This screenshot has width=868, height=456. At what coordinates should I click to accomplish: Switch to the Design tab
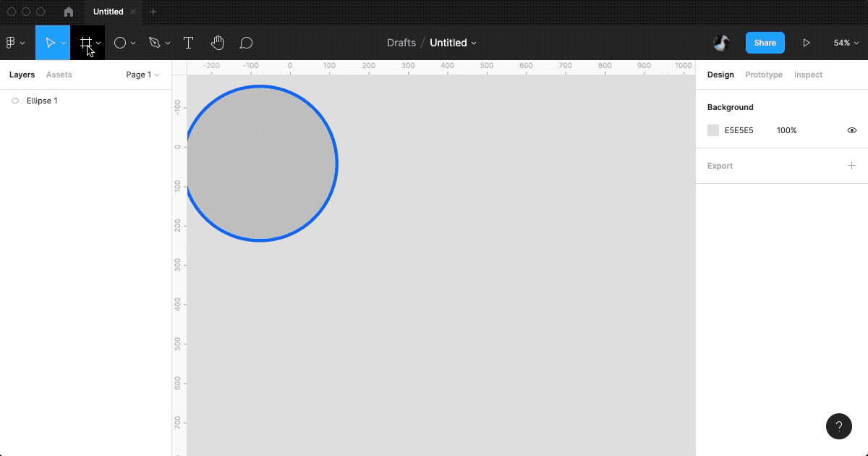720,75
